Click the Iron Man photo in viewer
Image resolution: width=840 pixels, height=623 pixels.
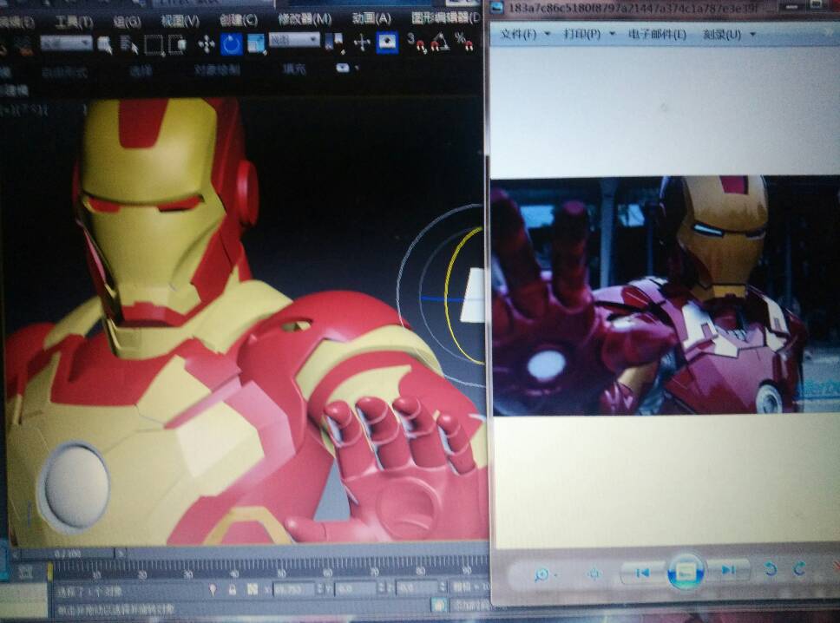(666, 296)
